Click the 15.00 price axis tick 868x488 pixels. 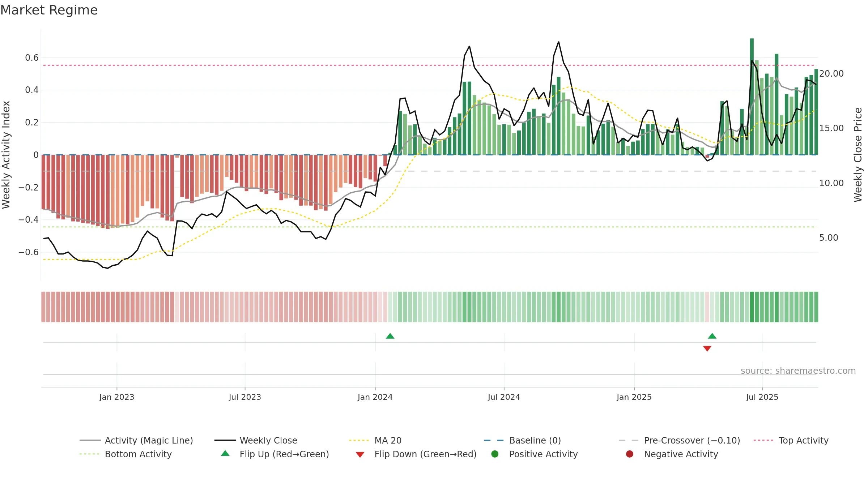point(831,128)
